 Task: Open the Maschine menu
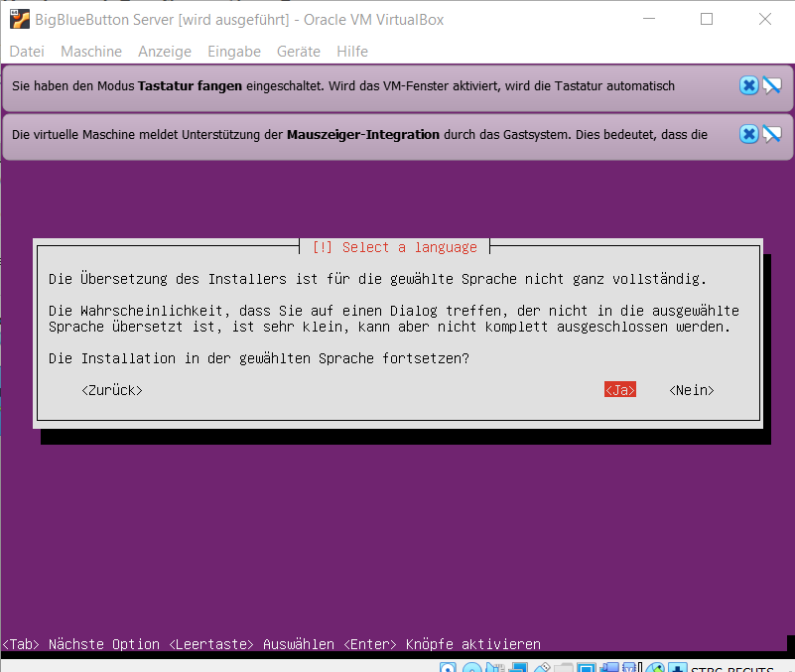[91, 52]
